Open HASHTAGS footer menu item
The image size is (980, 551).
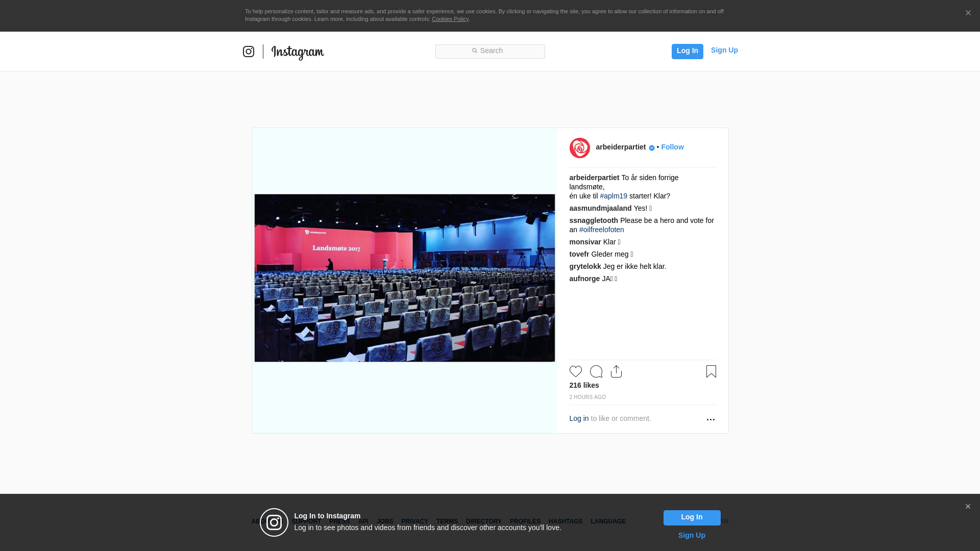(x=565, y=521)
